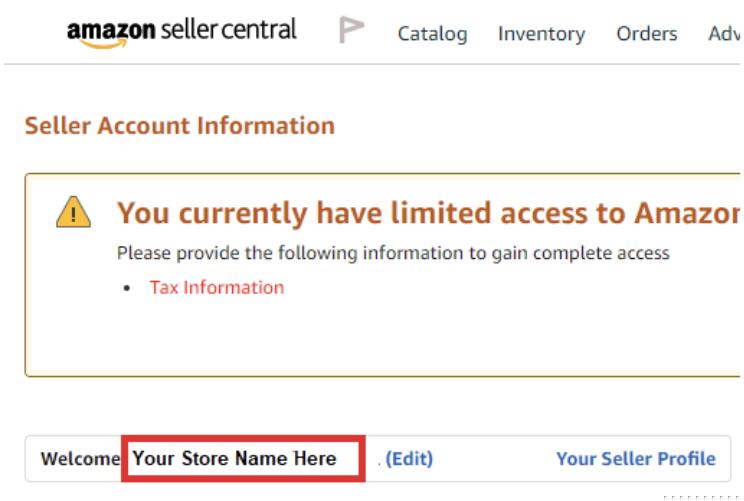Screen dimensions: 744x501
Task: Open the partially visible Advertising menu
Action: point(724,34)
